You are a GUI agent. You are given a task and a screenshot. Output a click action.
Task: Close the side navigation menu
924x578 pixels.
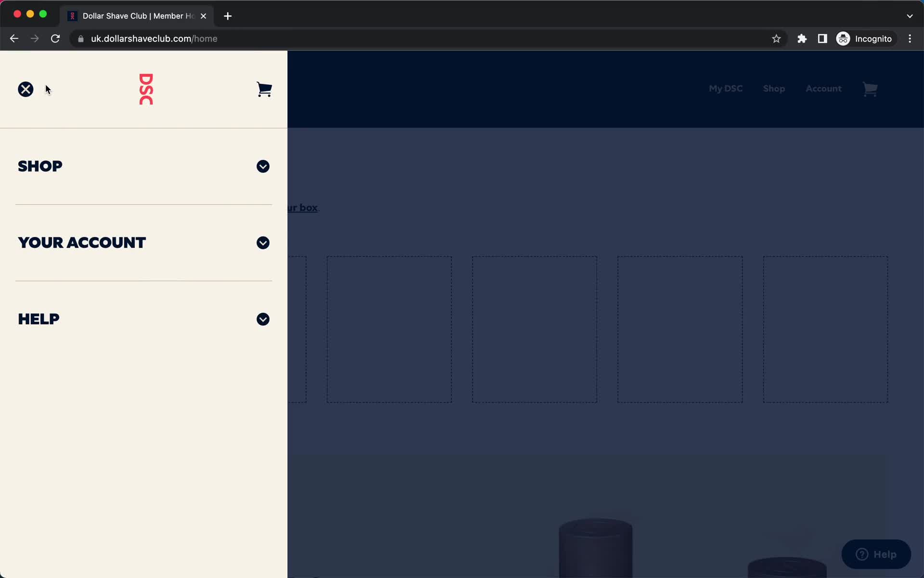point(26,88)
